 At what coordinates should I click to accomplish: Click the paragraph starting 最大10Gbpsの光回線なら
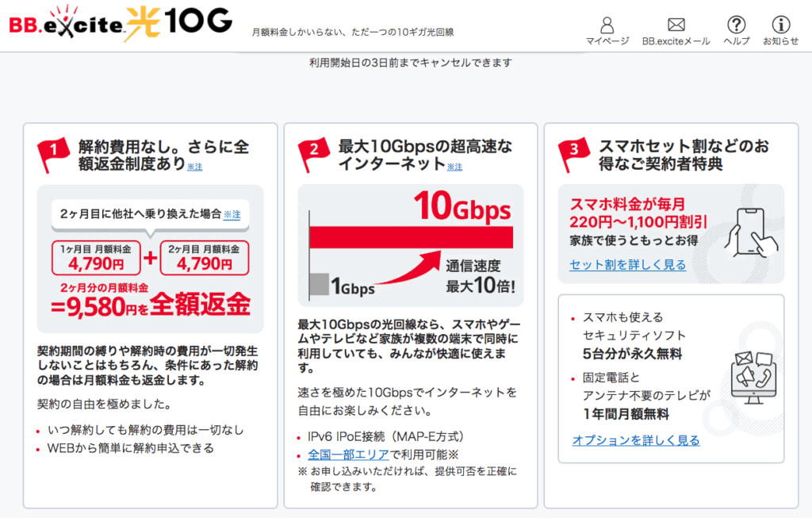[409, 346]
